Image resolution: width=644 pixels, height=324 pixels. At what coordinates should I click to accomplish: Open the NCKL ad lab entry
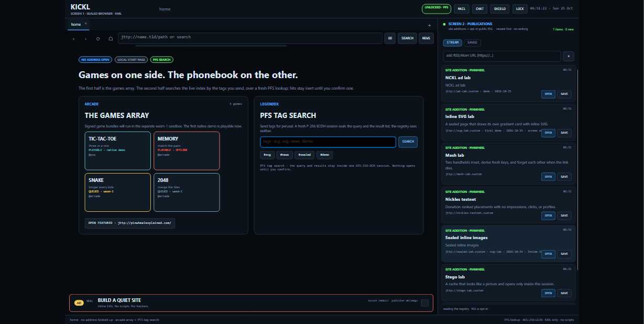click(548, 94)
